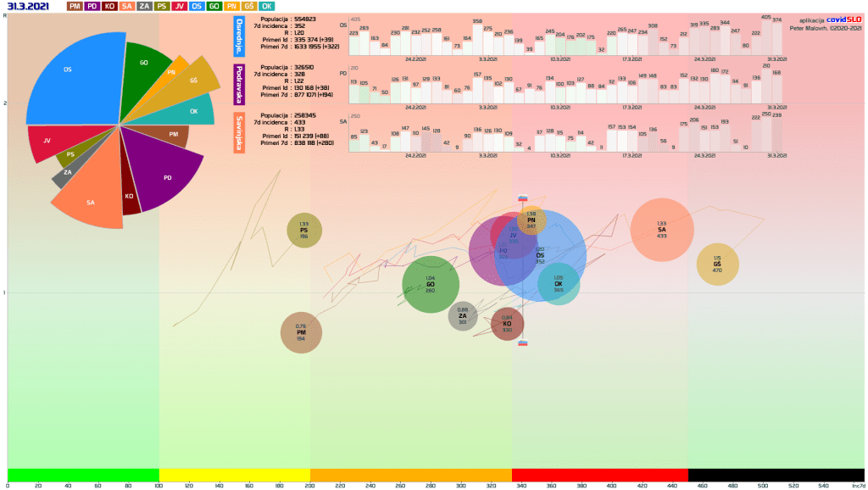Screen dimensions: 868x490
Task: Toggle the GŠ region legend button
Action: [x=248, y=6]
